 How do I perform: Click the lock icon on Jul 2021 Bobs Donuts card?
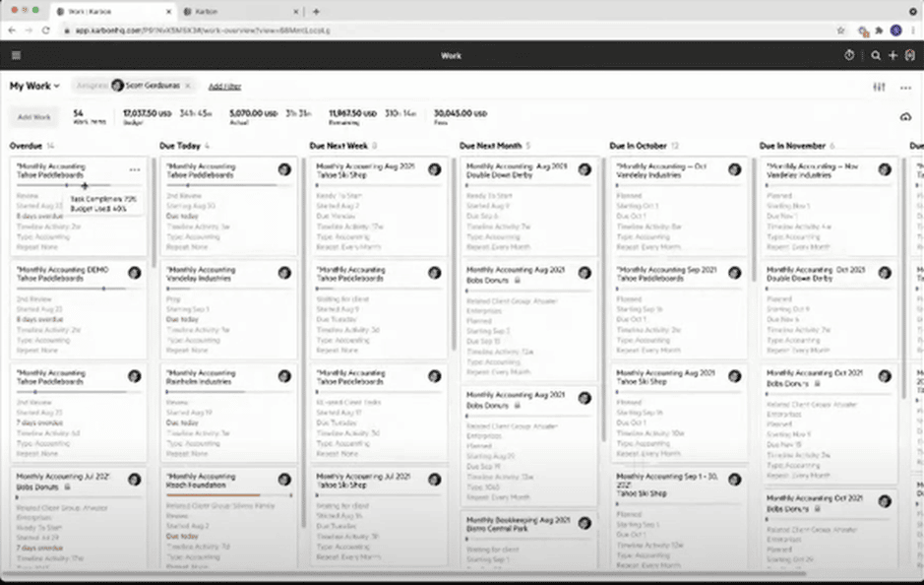[67, 487]
